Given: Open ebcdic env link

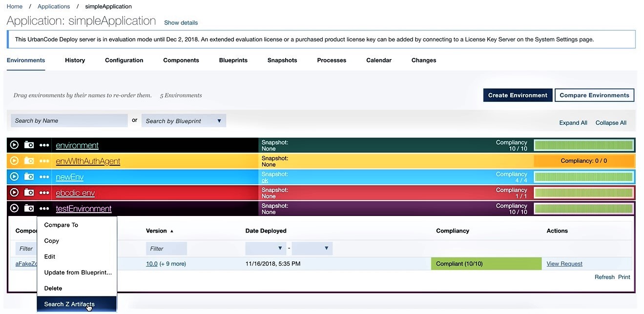Looking at the screenshot, I should pos(75,193).
